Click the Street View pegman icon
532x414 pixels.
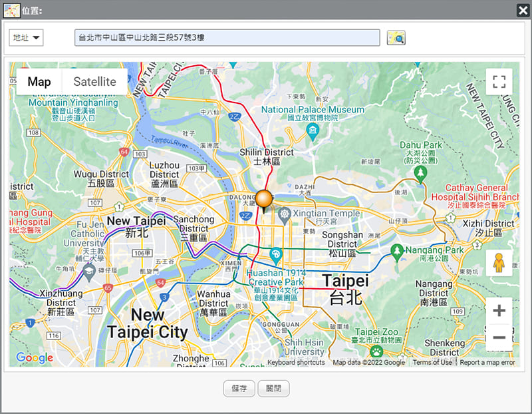(x=499, y=263)
